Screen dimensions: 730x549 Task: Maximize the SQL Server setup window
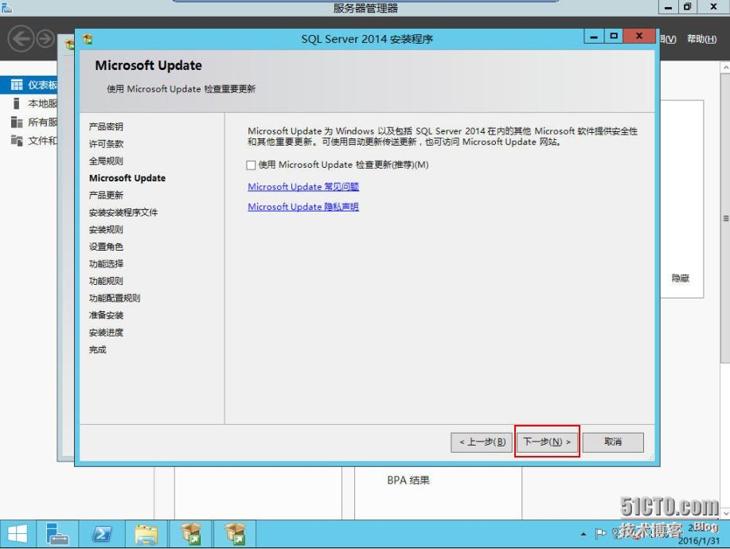pos(614,37)
